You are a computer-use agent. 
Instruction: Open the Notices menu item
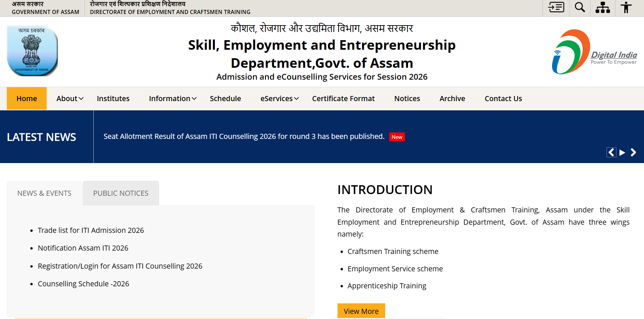point(407,98)
